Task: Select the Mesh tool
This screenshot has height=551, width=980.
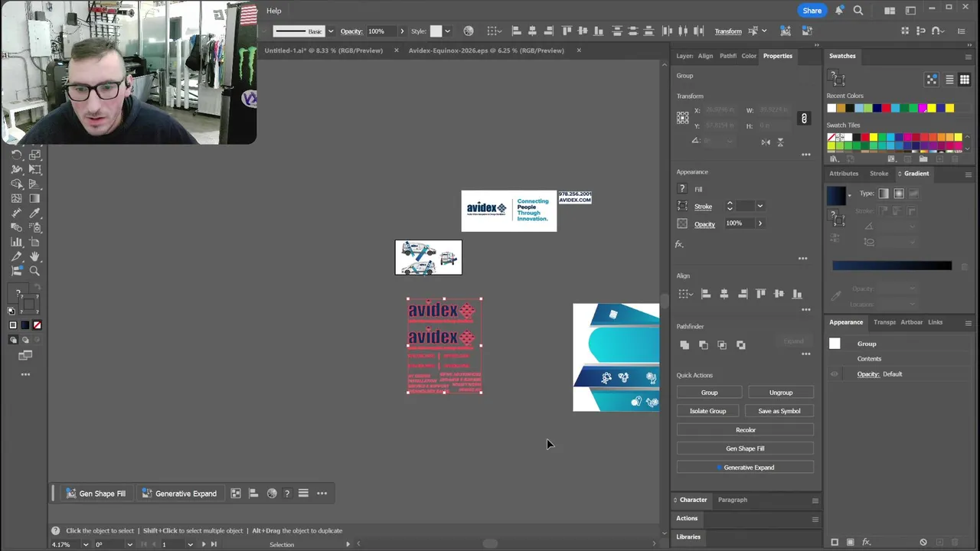Action: [17, 199]
